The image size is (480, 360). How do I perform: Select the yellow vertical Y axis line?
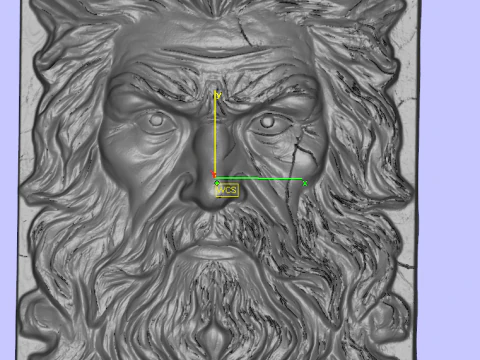[x=216, y=133]
